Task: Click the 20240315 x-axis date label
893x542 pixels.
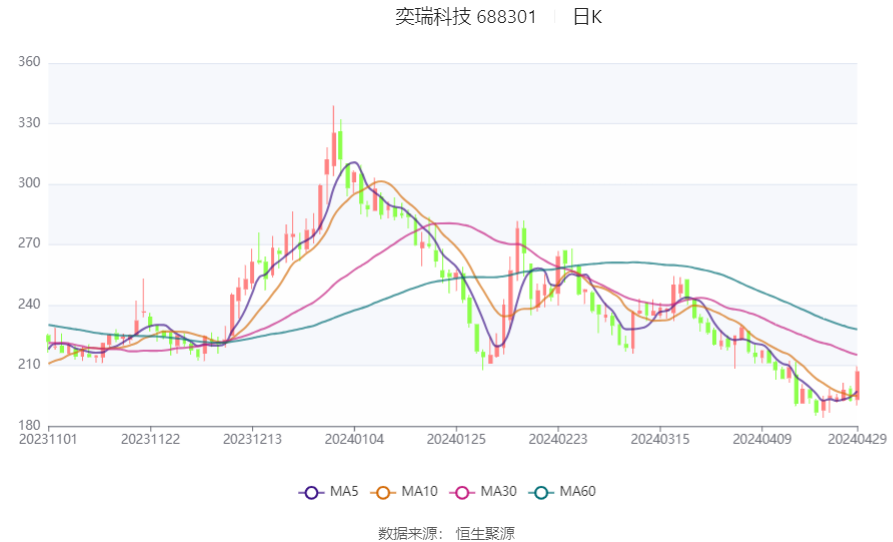Action: click(660, 440)
